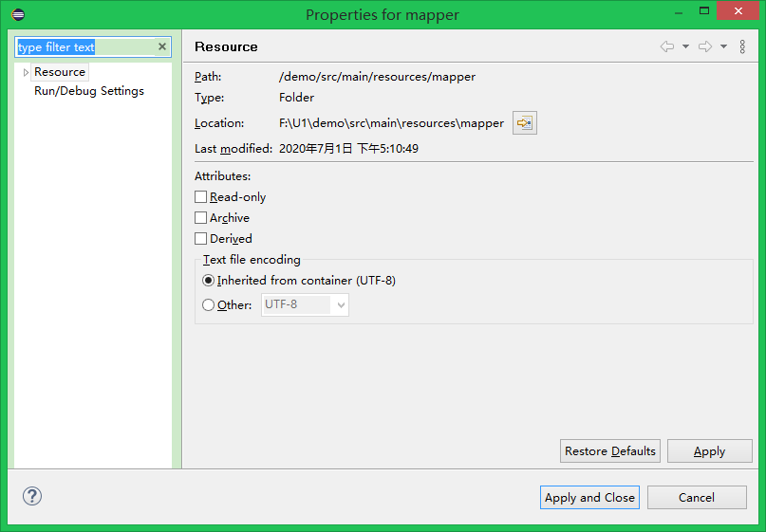Click the Apply and Close button
766x532 pixels.
pyautogui.click(x=589, y=498)
